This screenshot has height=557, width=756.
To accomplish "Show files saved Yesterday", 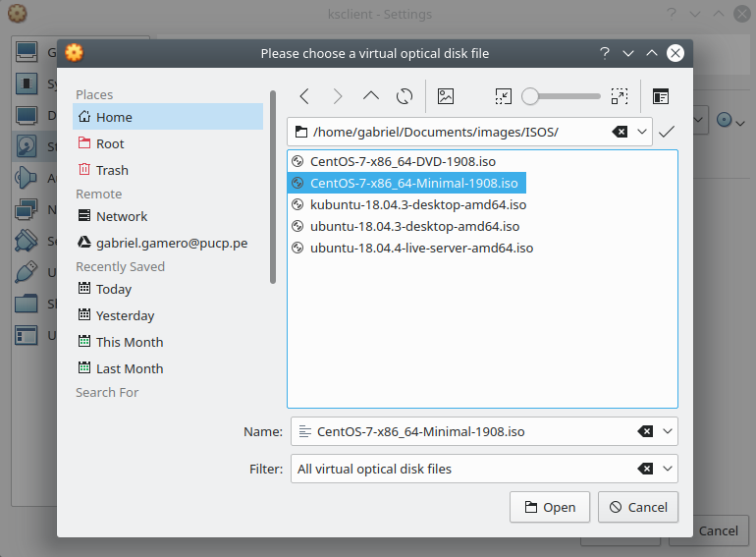I will pos(168,315).
